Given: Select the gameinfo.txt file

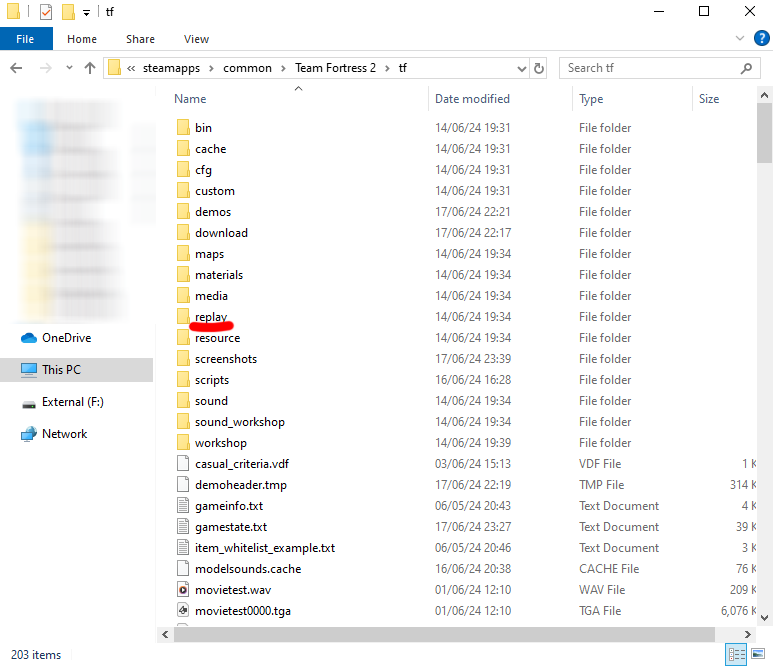Looking at the screenshot, I should click(x=228, y=506).
